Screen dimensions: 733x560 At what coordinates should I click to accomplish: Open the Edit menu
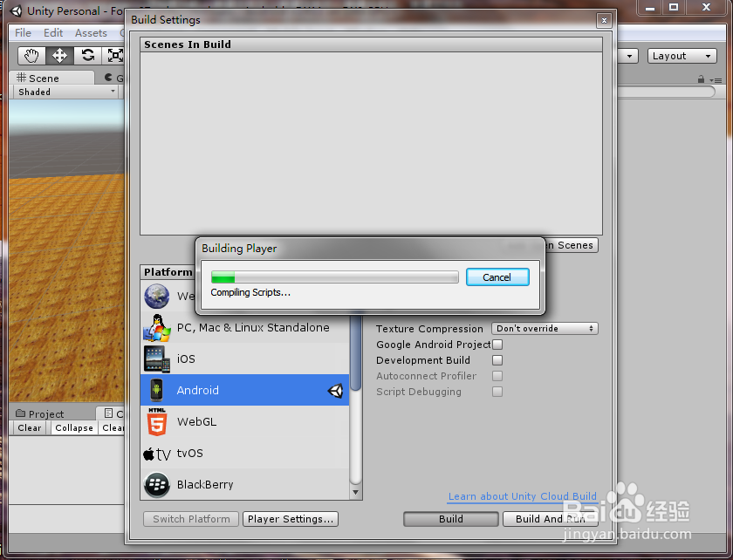click(53, 33)
